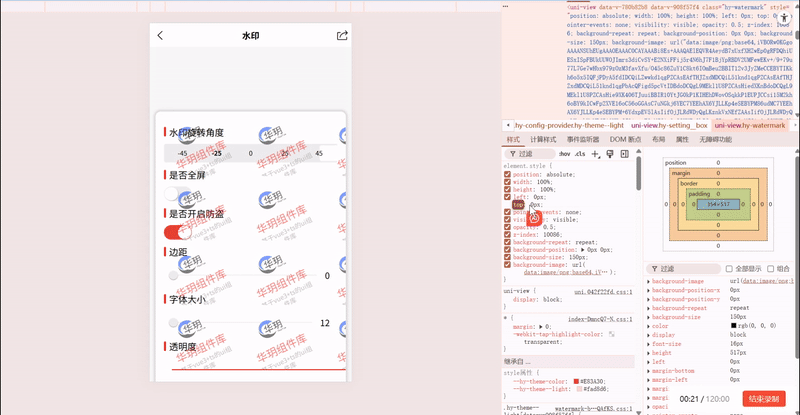Viewport: 800px width, 415px height.
Task: Toggle the rendering emulation paint-brush icon
Action: (610, 154)
